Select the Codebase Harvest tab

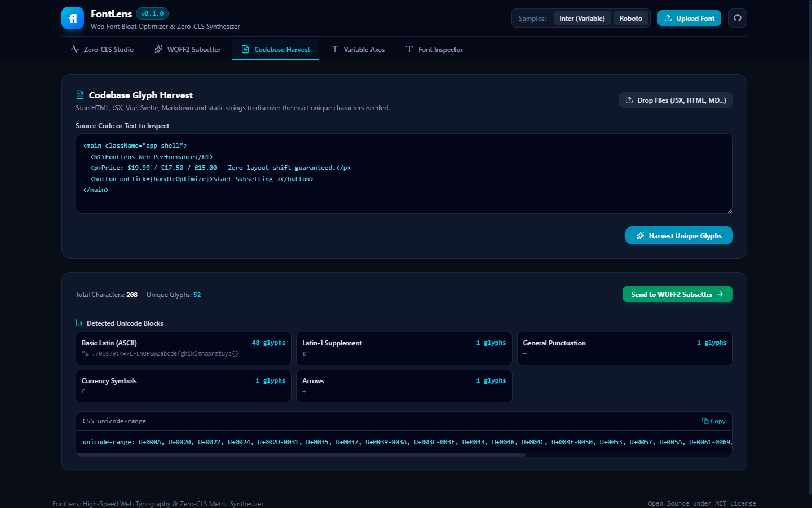coord(275,50)
